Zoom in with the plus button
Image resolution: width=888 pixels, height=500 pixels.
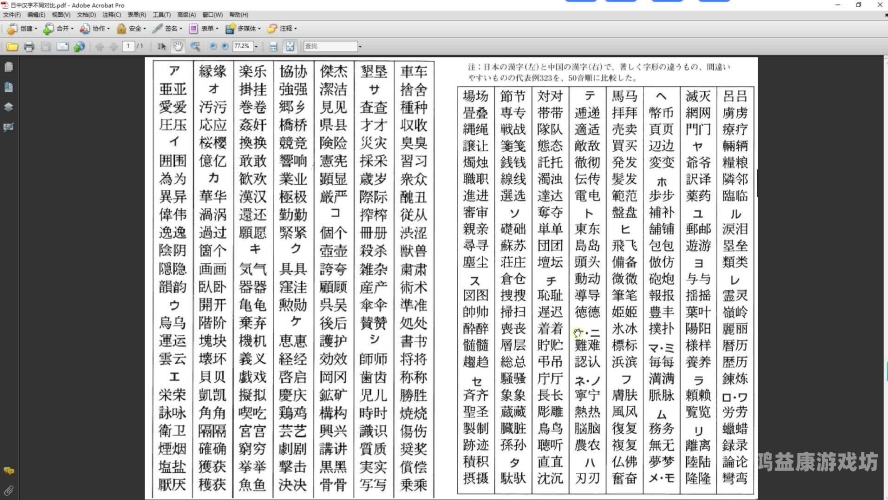click(x=225, y=46)
